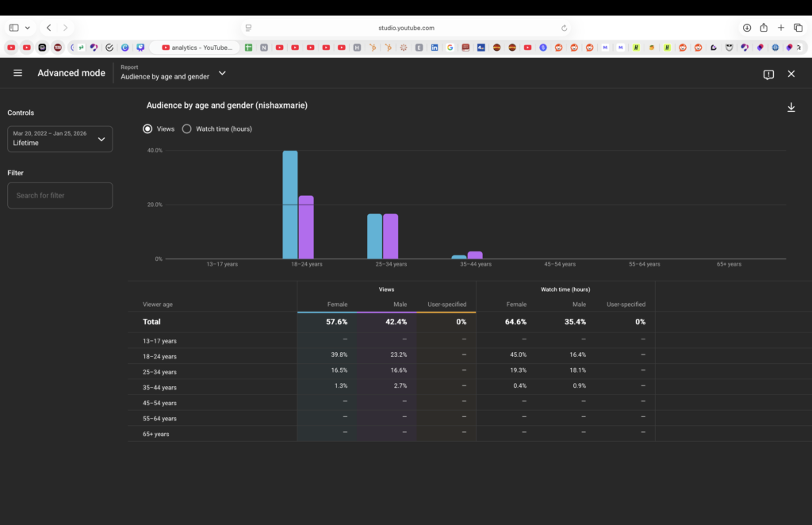
Task: Show Safari downloads list
Action: [747, 28]
